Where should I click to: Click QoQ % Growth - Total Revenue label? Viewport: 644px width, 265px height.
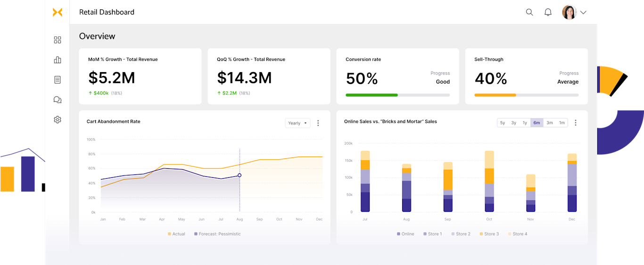(251, 59)
